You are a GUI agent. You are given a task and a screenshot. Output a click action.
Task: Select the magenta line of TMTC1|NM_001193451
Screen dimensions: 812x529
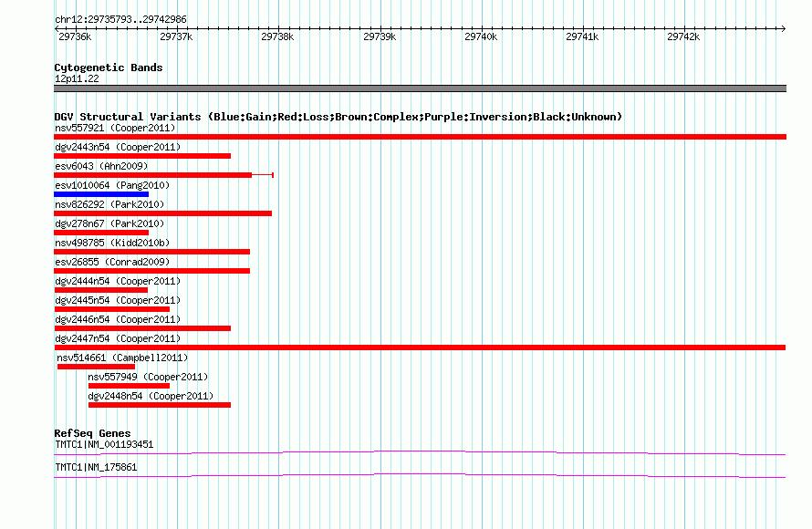(420, 453)
